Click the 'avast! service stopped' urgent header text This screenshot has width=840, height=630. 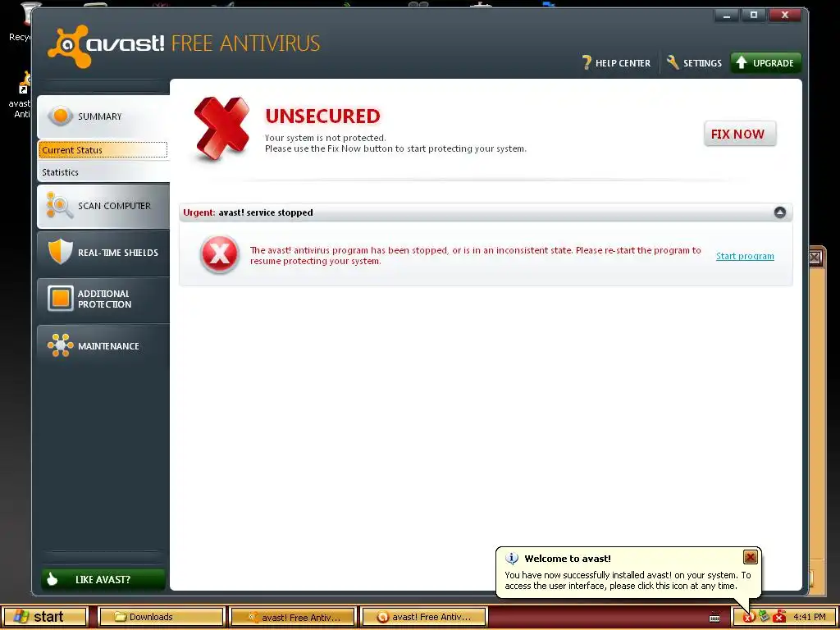[266, 212]
